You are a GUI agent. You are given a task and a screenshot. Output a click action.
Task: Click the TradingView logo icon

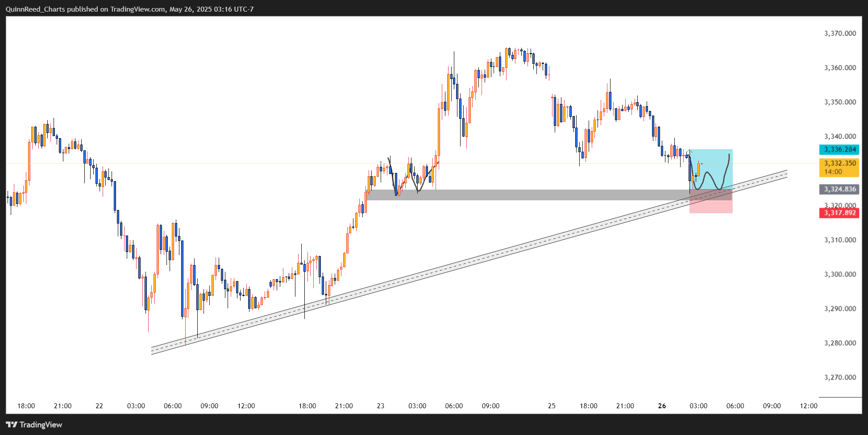11,425
